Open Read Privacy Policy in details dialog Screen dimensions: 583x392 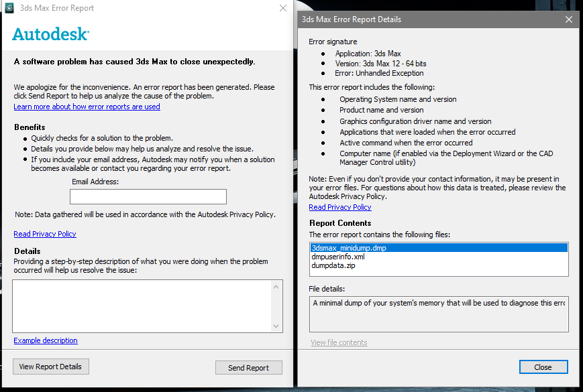339,207
